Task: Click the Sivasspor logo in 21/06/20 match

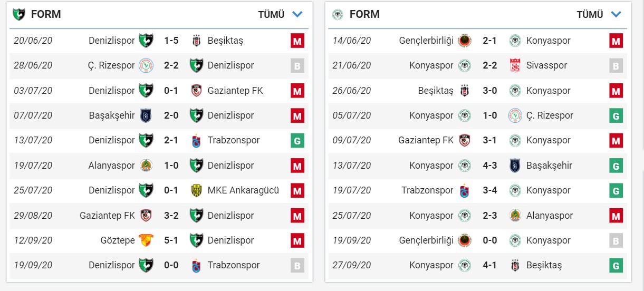Action: click(x=515, y=65)
